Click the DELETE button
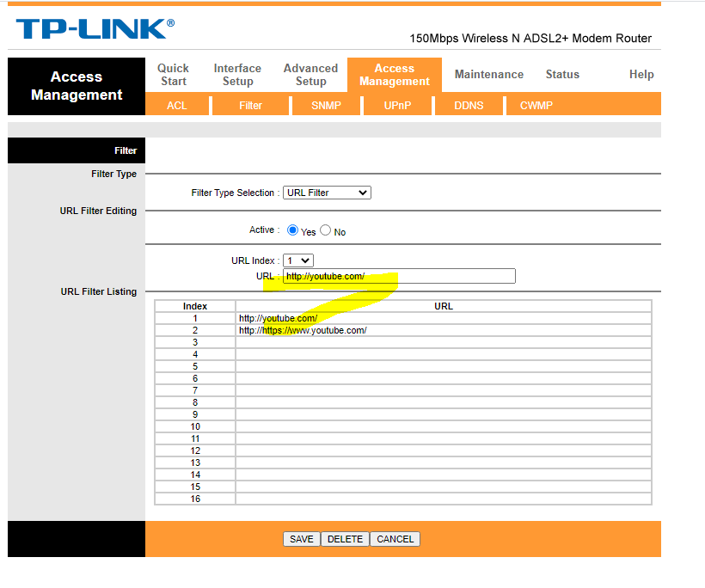The width and height of the screenshot is (705, 588). 345,540
